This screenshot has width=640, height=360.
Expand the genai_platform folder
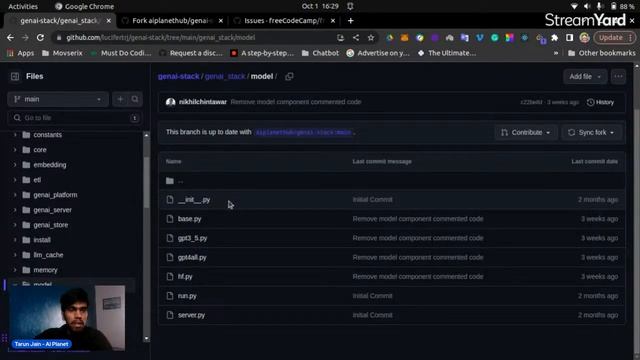coord(16,195)
